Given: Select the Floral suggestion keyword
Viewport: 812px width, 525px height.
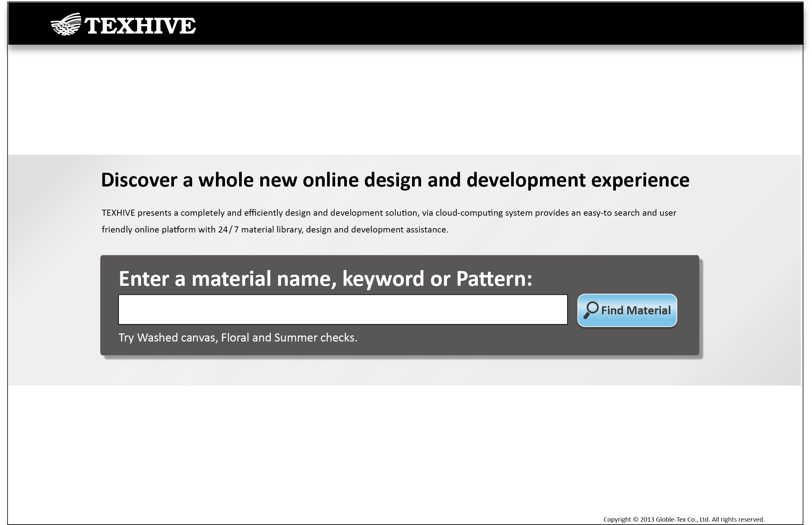Looking at the screenshot, I should coord(235,337).
